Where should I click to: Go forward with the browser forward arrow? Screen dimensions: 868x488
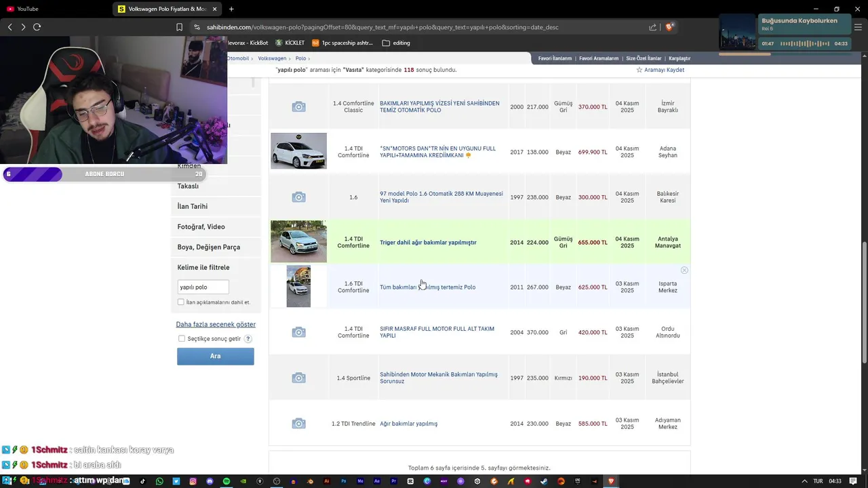[23, 27]
